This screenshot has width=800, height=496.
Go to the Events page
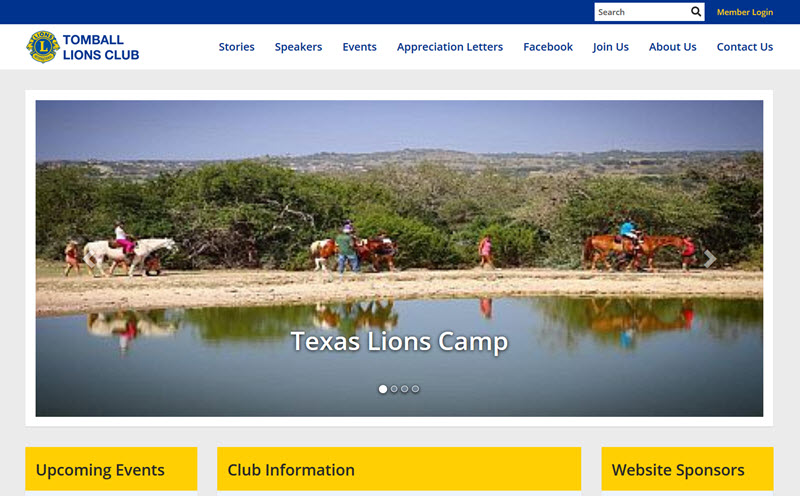tap(359, 47)
